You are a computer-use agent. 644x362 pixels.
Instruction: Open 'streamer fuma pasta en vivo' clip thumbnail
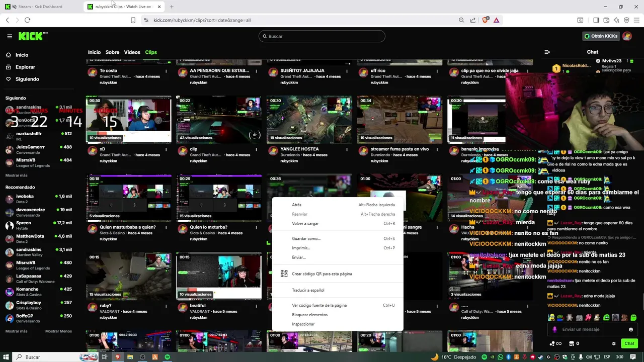click(x=399, y=120)
